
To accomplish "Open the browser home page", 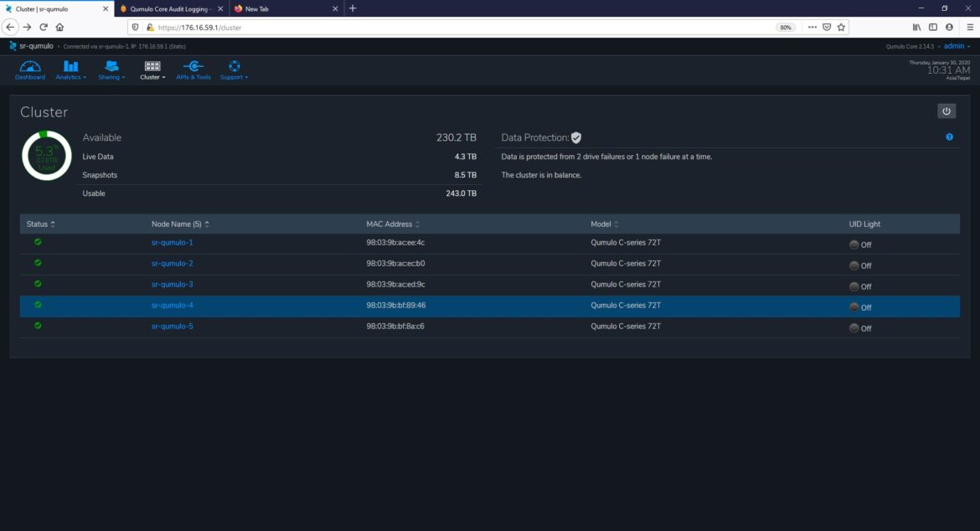I will click(60, 27).
